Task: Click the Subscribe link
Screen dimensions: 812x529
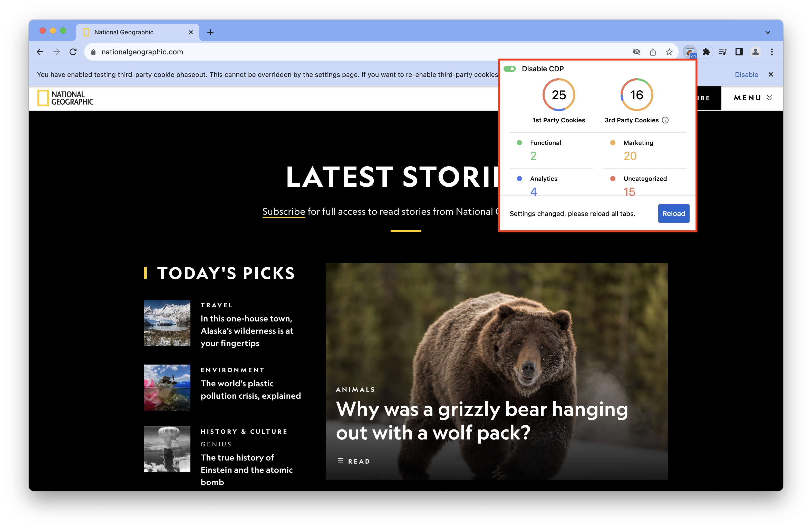Action: 284,211
